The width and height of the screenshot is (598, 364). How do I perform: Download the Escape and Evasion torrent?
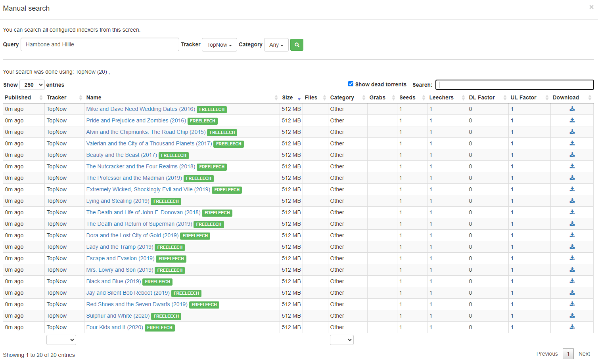572,258
